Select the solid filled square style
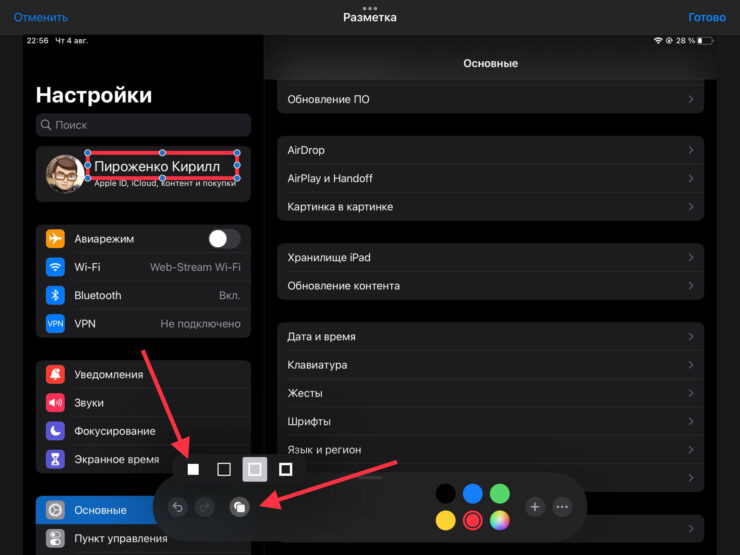740x555 pixels. (194, 469)
